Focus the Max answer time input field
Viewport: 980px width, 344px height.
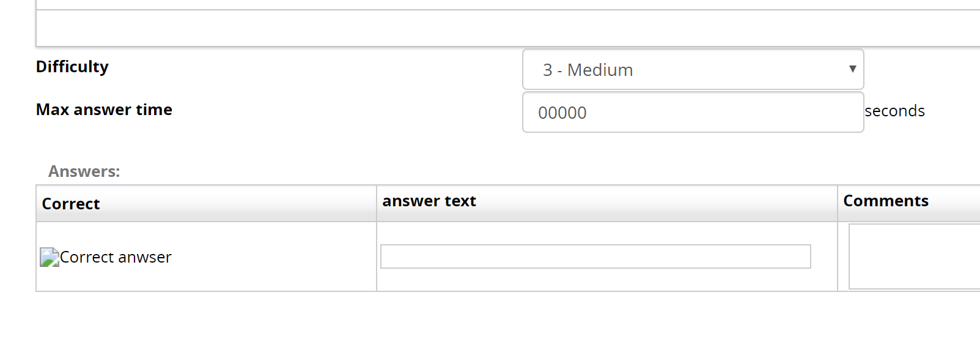pyautogui.click(x=693, y=113)
